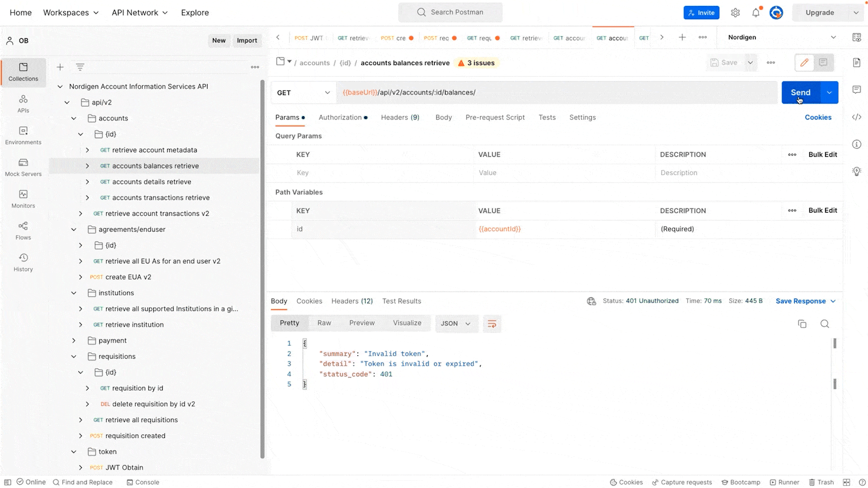868x488 pixels.
Task: Switch to the Authorization tab
Action: [x=340, y=117]
